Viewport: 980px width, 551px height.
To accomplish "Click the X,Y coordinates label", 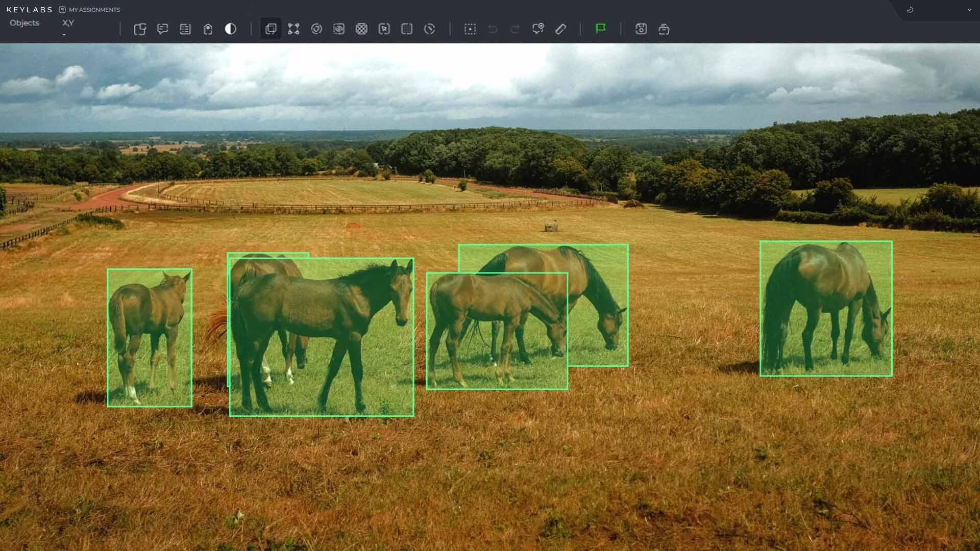I will [x=68, y=23].
